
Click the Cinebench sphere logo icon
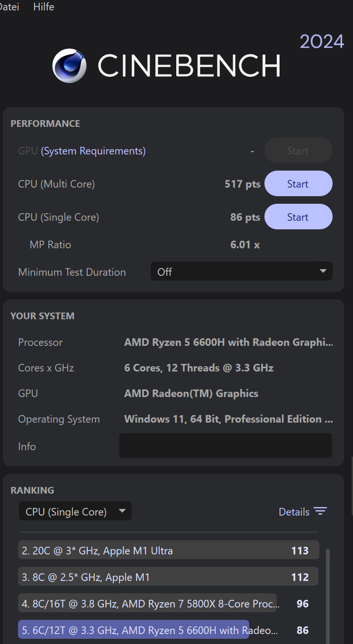69,65
